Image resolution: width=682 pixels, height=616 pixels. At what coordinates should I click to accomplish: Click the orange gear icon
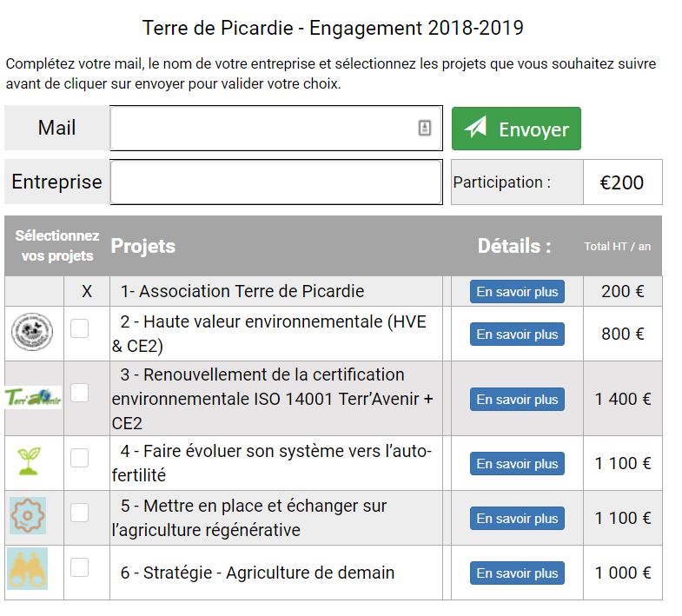(28, 516)
